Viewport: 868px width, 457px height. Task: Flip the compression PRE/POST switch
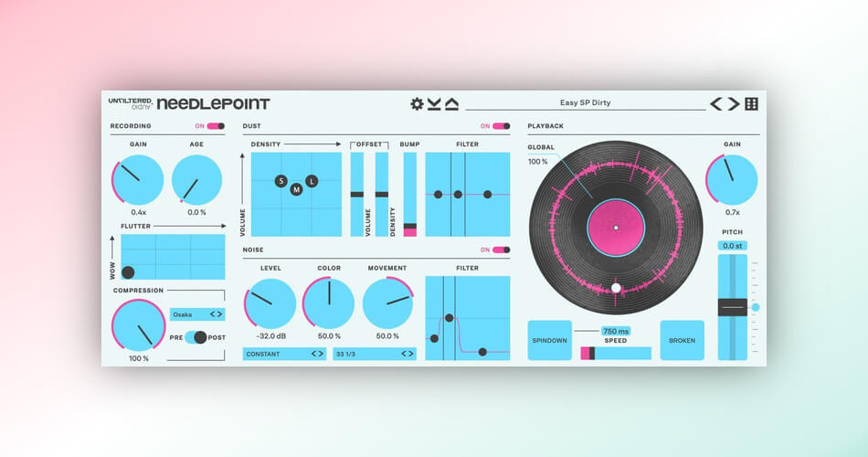coord(196,337)
